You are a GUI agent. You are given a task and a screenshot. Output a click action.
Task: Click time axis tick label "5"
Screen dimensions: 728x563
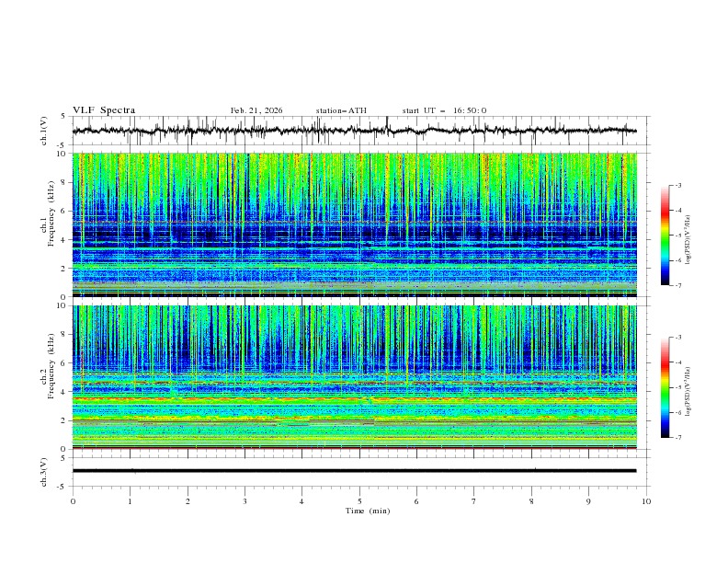click(359, 501)
